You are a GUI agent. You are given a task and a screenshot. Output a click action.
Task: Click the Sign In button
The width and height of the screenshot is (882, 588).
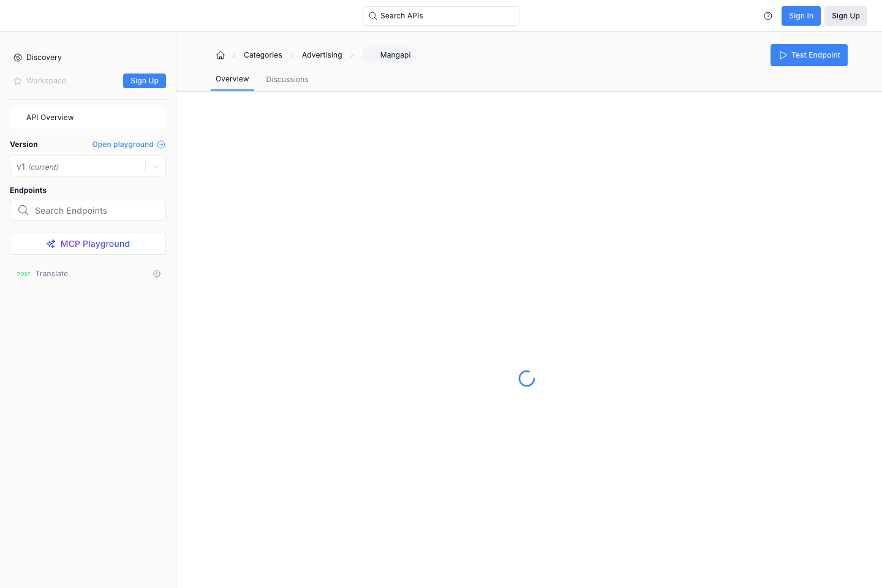(x=801, y=15)
